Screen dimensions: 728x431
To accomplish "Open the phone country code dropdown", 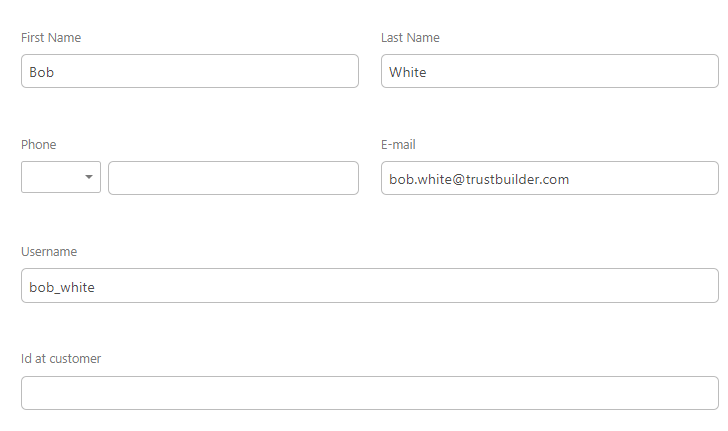I will (60, 178).
